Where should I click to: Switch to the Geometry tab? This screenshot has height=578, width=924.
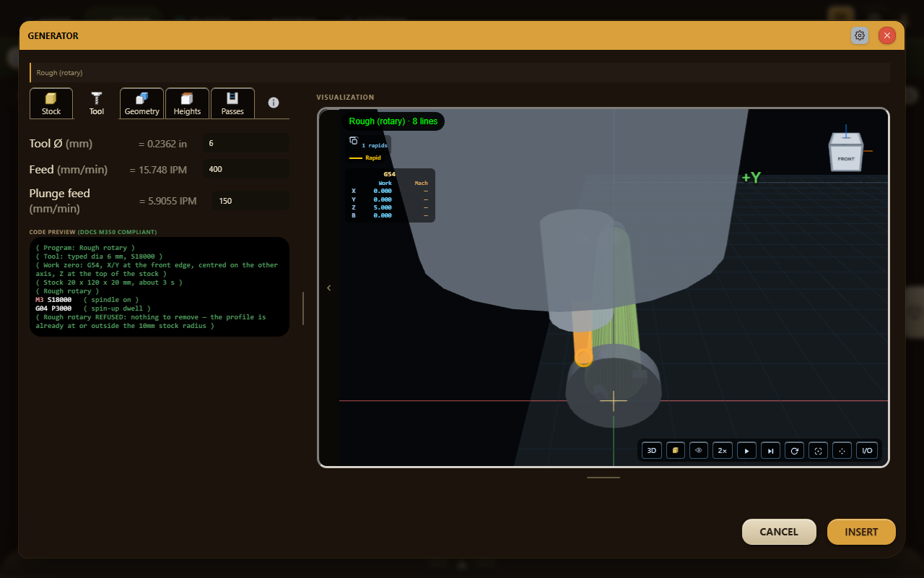click(141, 103)
